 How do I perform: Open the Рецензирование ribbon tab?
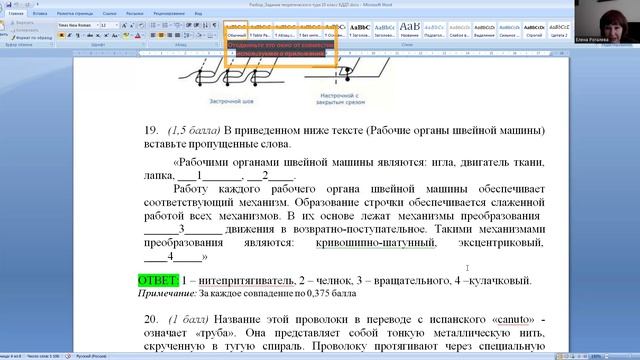point(169,13)
